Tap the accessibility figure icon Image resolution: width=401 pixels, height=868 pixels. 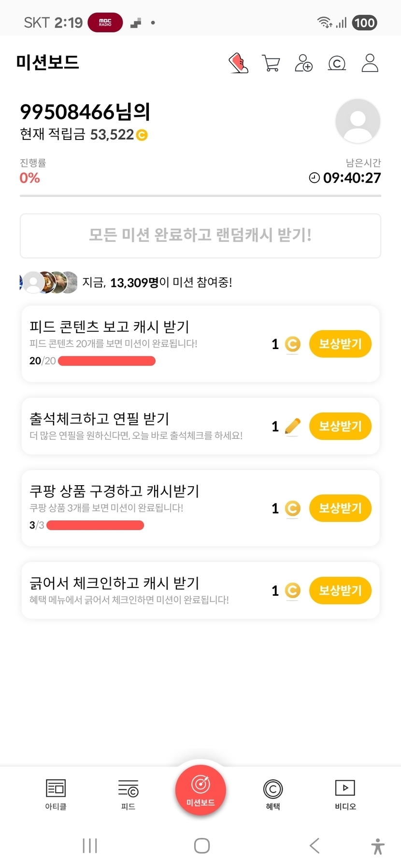point(378,846)
